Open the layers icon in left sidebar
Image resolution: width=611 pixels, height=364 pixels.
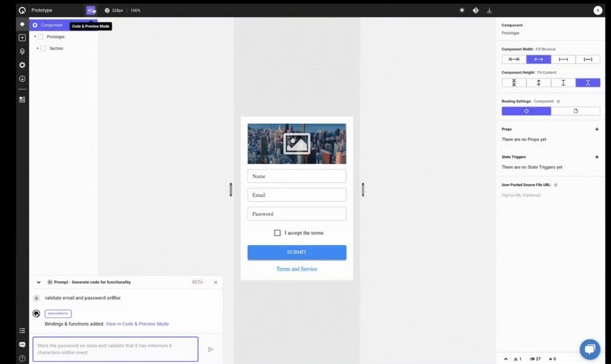[22, 51]
